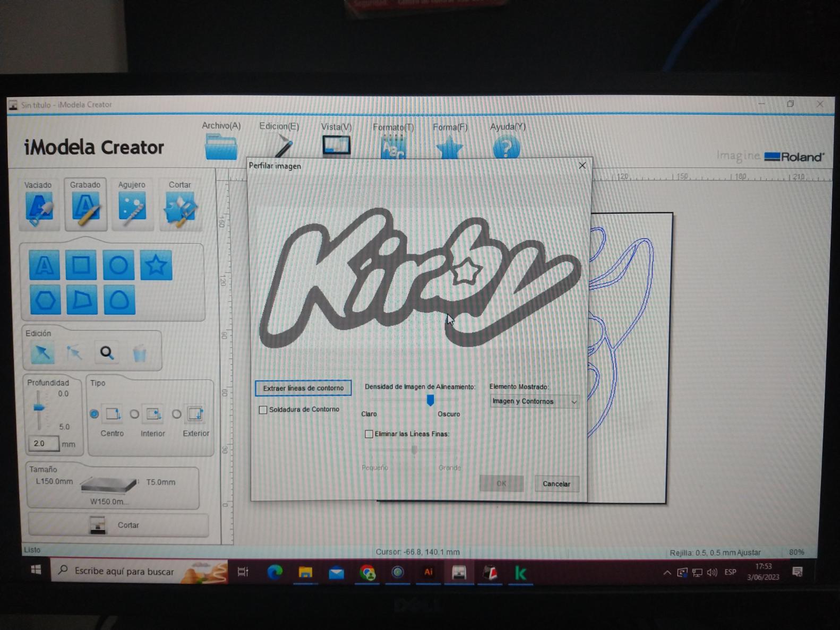Viewport: 840px width, 630px height.
Task: Click Extraer líneas de contorno button
Action: (303, 388)
